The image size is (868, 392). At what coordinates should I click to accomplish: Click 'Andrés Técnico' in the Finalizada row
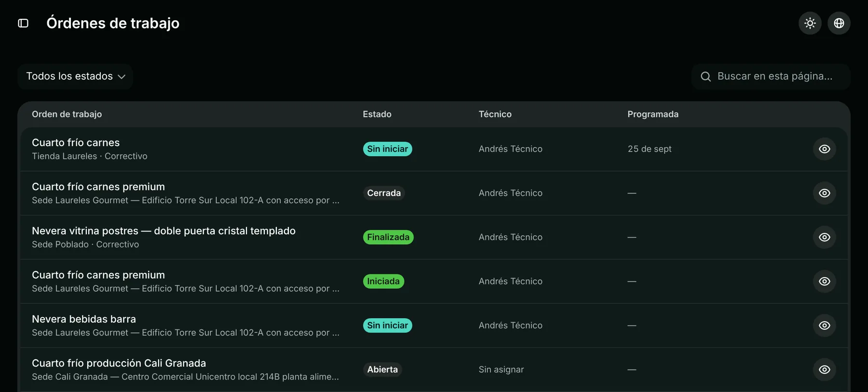tap(511, 237)
